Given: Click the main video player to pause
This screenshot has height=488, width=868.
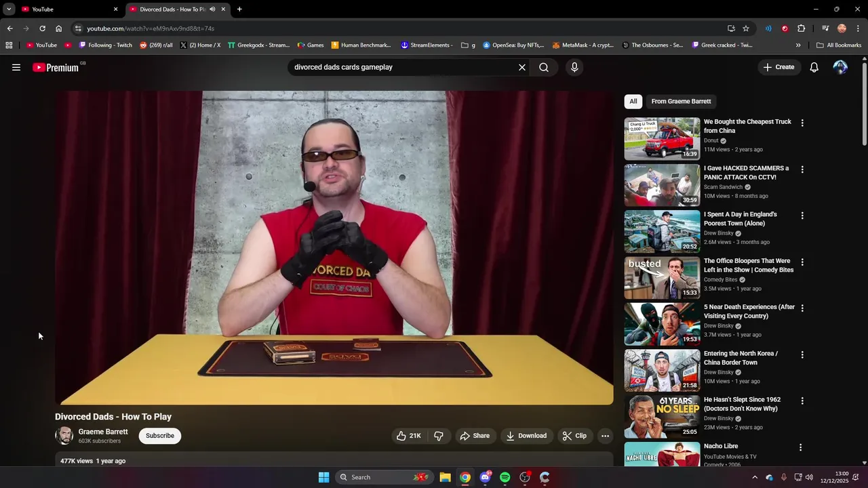Looking at the screenshot, I should (334, 248).
